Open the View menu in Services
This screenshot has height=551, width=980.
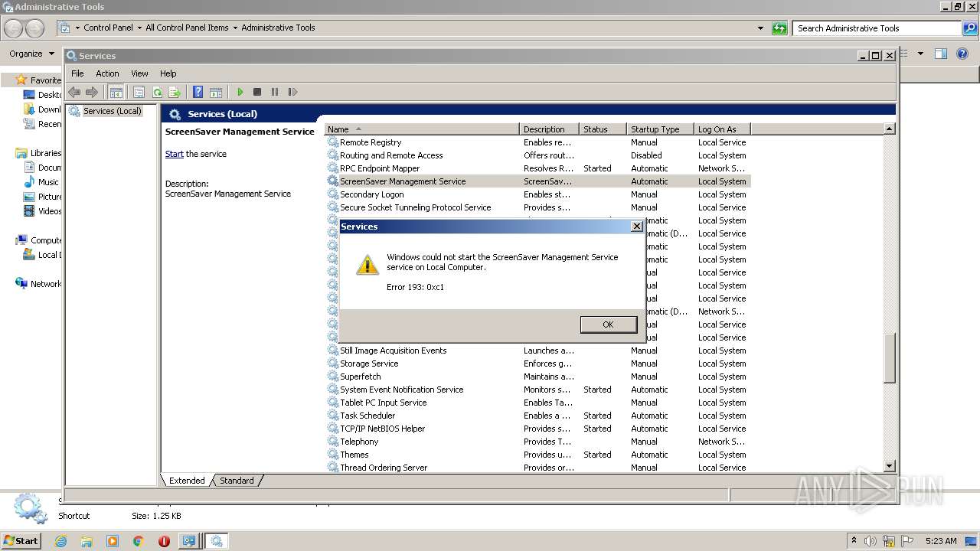139,73
